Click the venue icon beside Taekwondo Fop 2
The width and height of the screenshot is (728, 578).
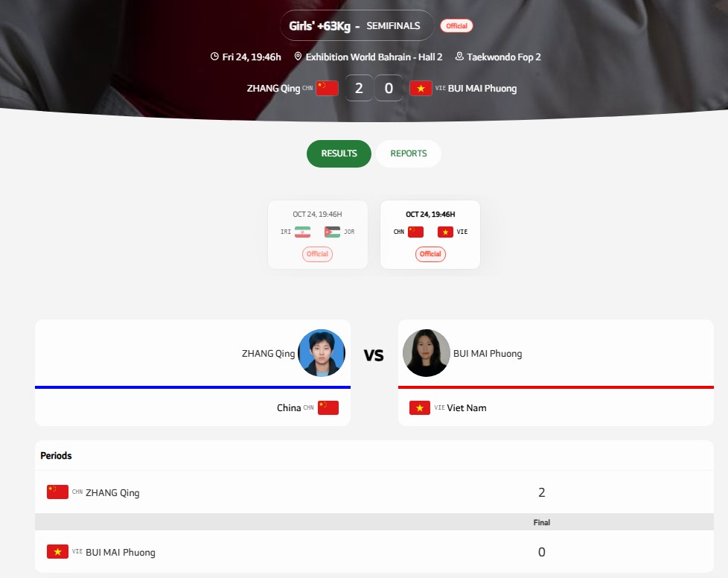pos(459,57)
